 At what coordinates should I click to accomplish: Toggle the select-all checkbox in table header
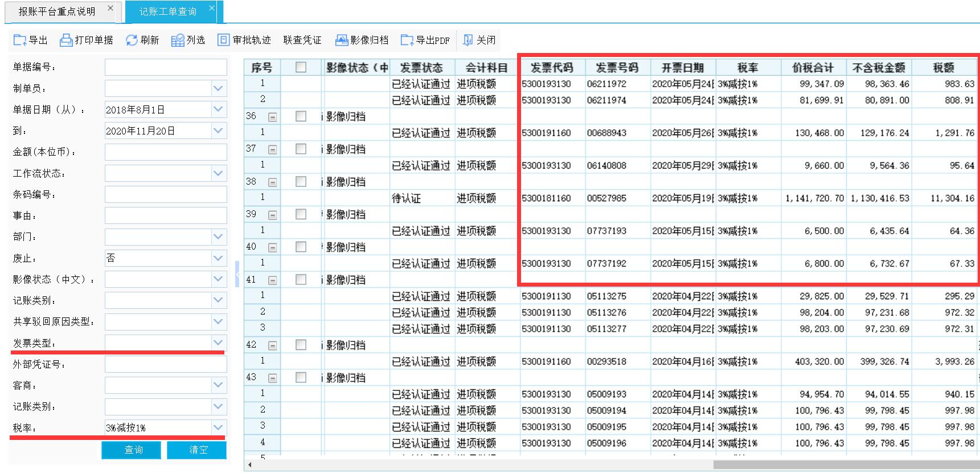(x=301, y=67)
